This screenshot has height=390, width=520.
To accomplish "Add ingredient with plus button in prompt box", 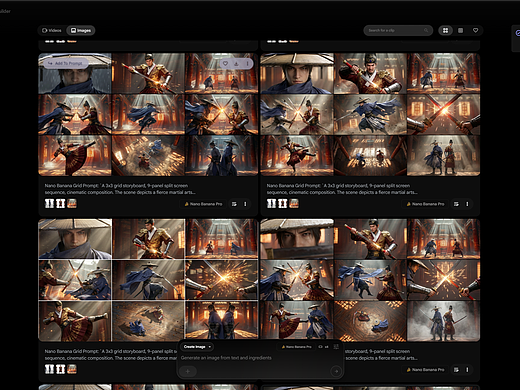I will point(188,371).
